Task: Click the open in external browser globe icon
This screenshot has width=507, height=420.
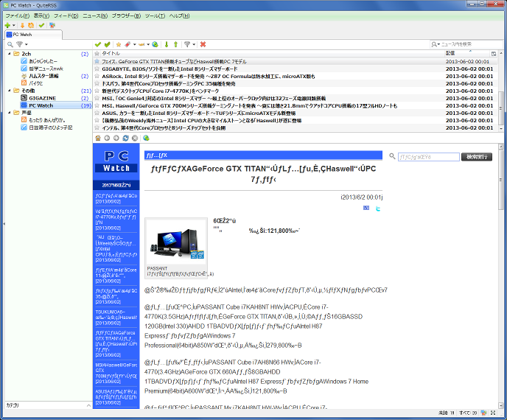Action: [x=155, y=44]
